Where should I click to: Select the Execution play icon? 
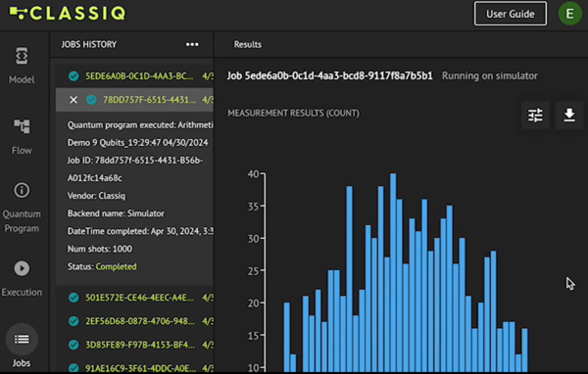pos(22,268)
